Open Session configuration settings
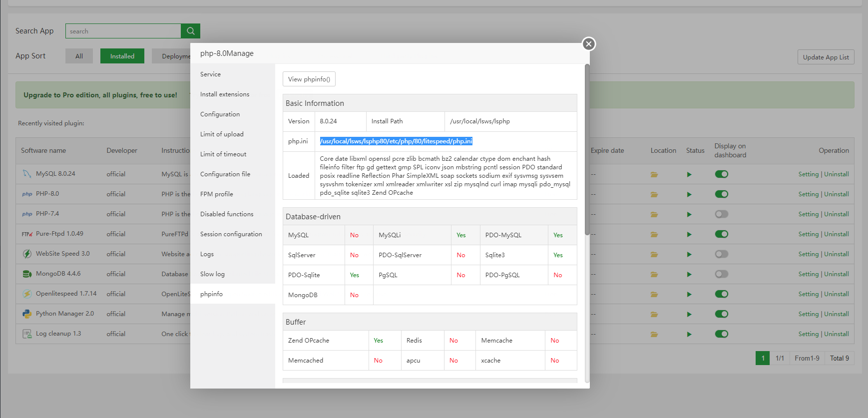Viewport: 868px width, 418px height. coord(231,234)
